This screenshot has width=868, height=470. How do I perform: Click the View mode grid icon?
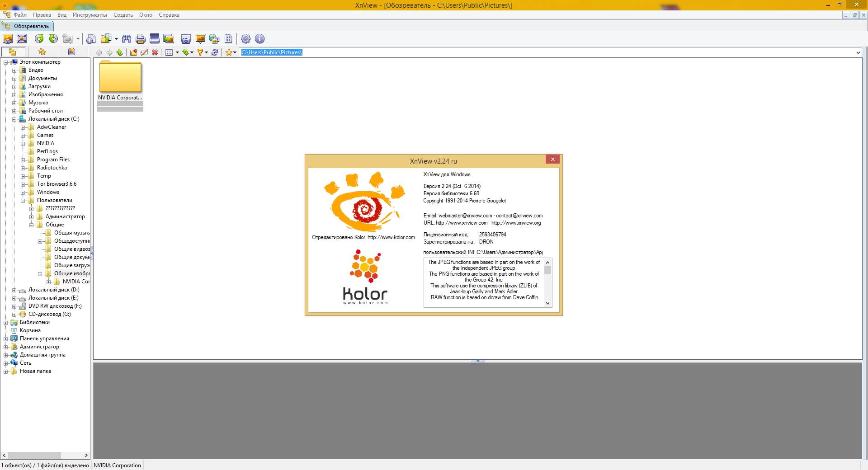click(169, 52)
